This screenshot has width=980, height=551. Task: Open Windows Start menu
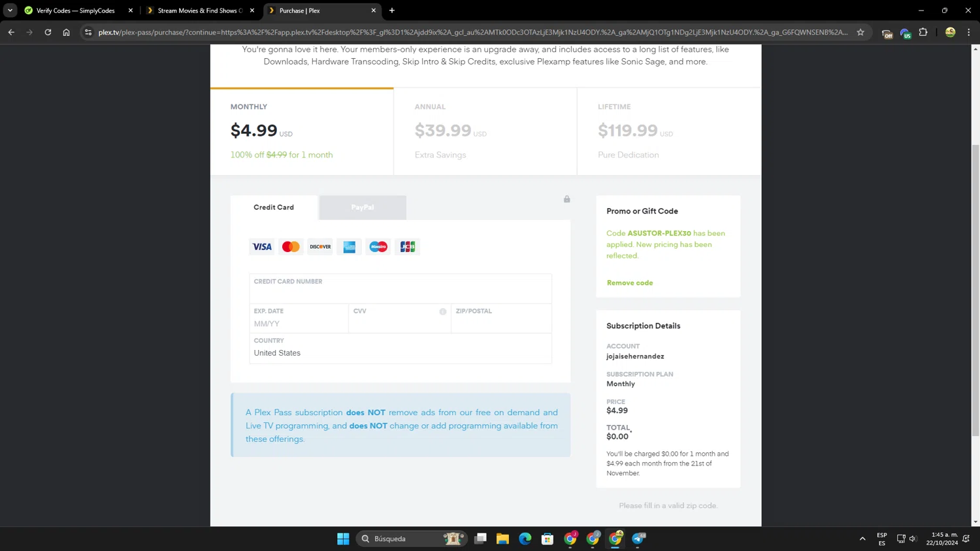343,539
